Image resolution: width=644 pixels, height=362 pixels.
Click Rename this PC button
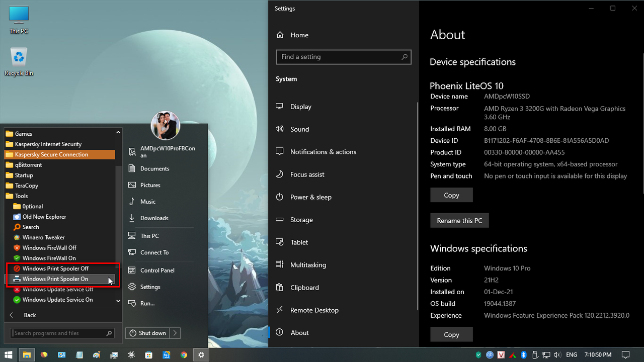[459, 220]
